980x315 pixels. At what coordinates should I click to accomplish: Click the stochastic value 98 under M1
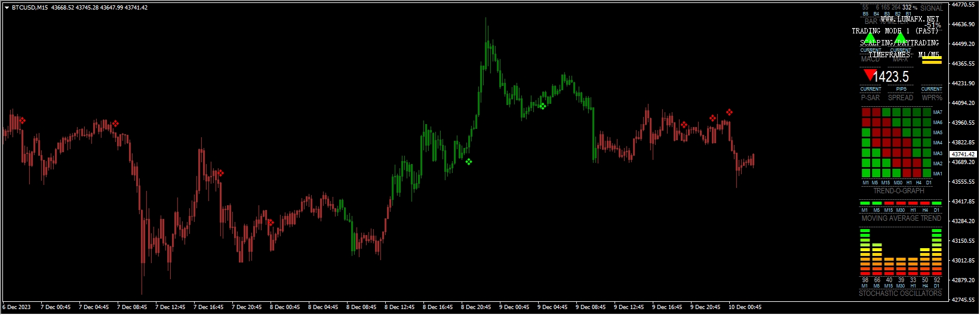pos(865,280)
